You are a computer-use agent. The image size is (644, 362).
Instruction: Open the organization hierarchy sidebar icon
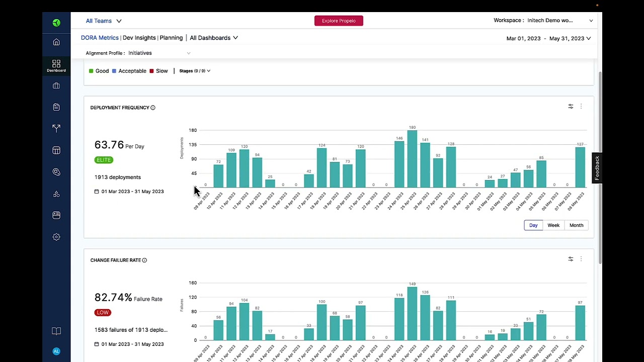56,194
